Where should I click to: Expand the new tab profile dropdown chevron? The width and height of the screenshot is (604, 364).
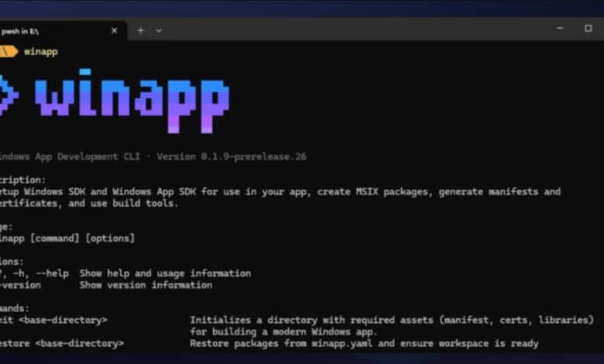[x=159, y=30]
